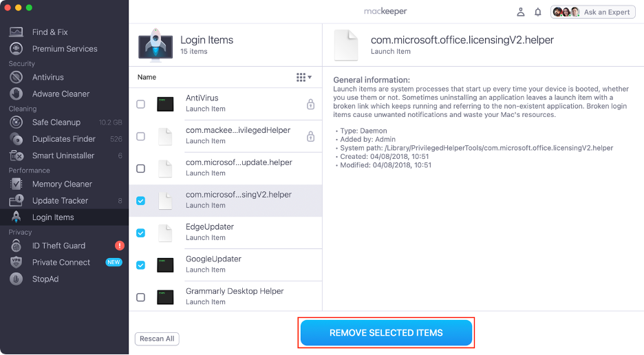
Task: Click Ask an Expert button
Action: click(592, 12)
